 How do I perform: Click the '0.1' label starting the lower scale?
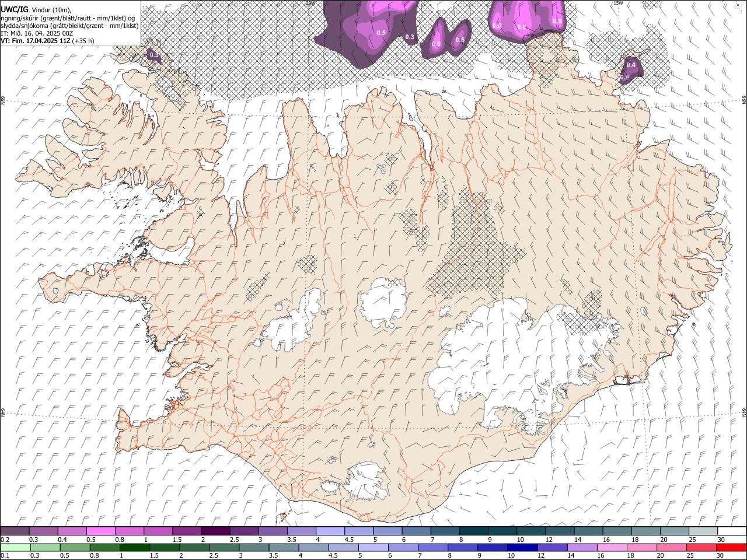click(x=5, y=555)
